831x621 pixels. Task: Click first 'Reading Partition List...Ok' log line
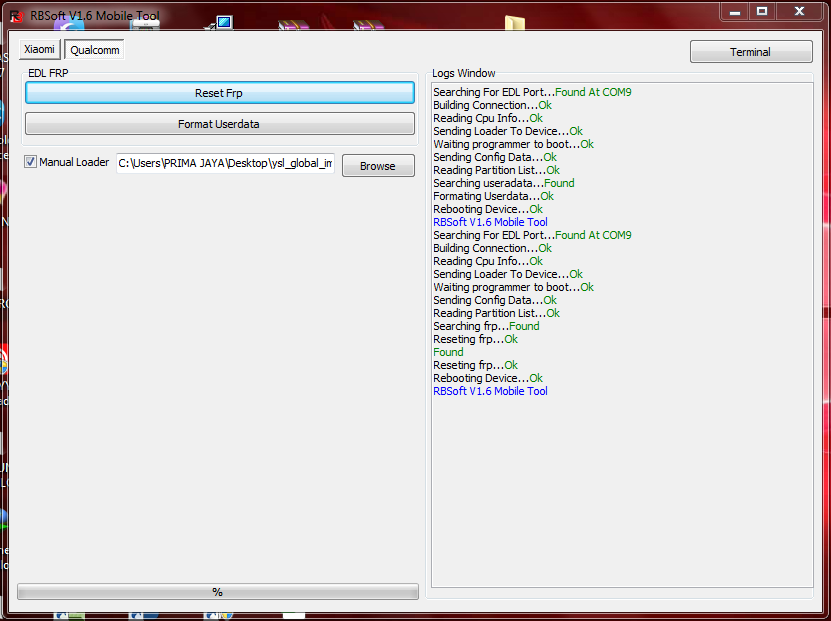coord(496,170)
